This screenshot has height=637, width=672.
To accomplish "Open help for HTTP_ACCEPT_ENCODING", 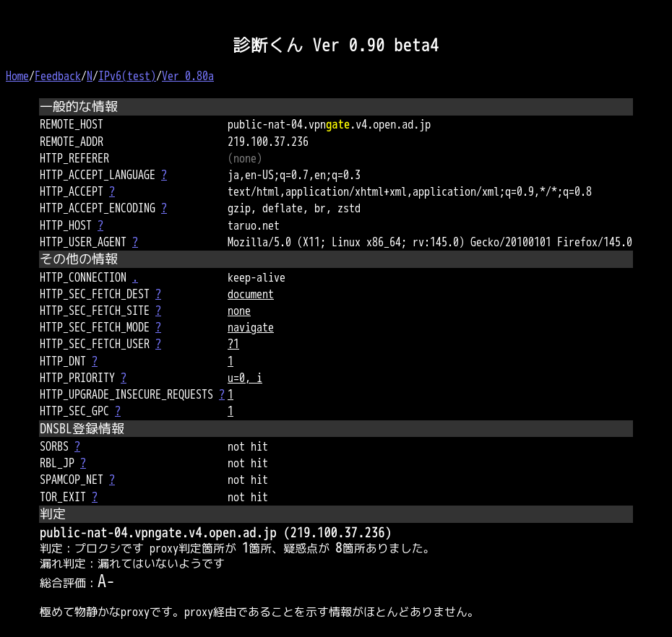I will [164, 208].
